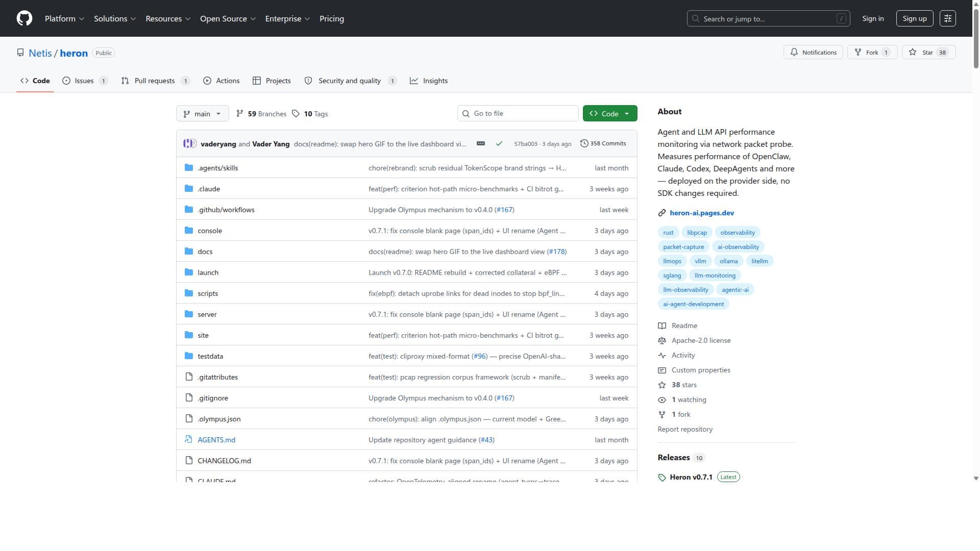The height and width of the screenshot is (551, 980).
Task: Expand the Resources menu
Action: (168, 18)
